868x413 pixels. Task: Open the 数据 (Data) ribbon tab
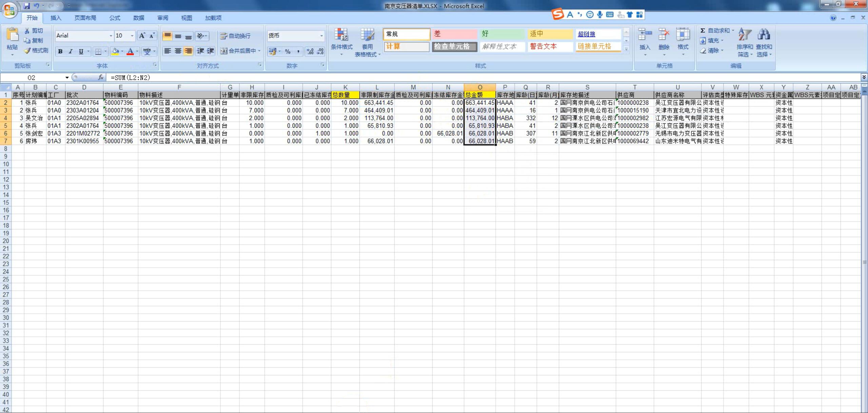pyautogui.click(x=138, y=18)
